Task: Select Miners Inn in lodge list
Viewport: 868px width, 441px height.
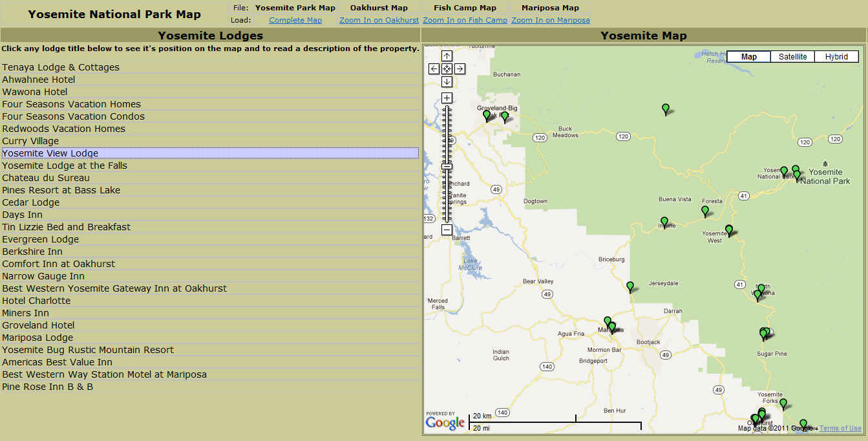Action: pos(210,313)
